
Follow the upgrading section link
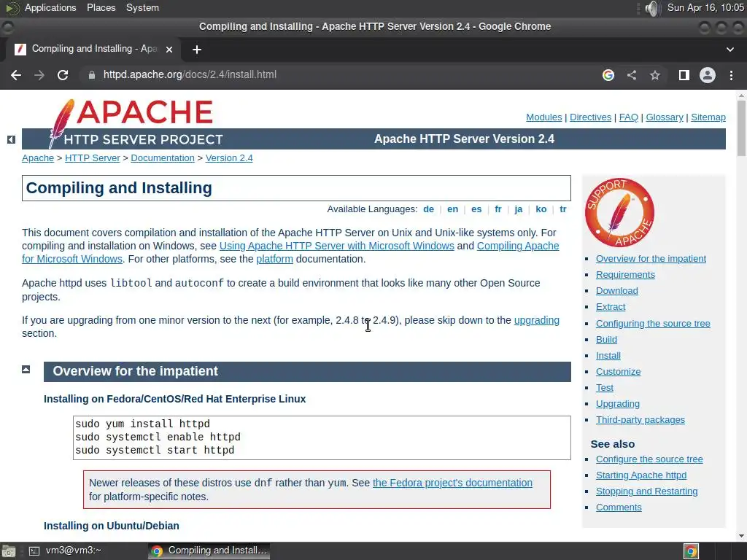(x=536, y=321)
